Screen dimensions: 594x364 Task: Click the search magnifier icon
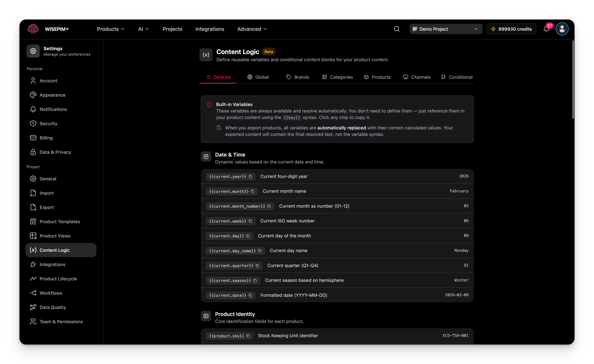point(397,29)
